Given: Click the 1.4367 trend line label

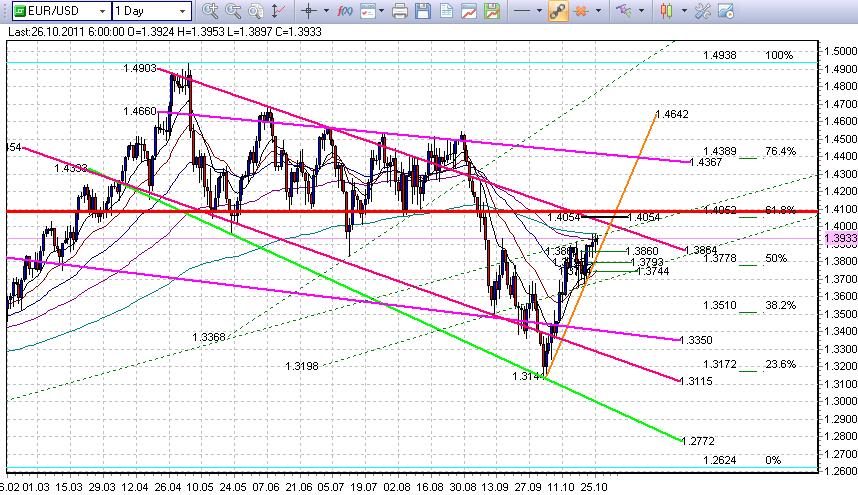Looking at the screenshot, I should point(706,162).
